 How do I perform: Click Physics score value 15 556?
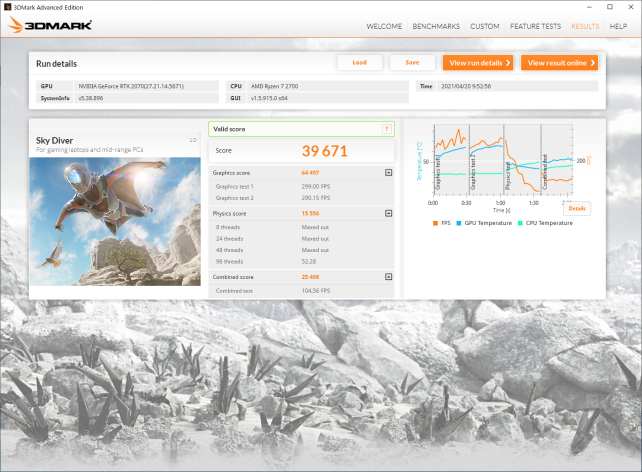(310, 213)
